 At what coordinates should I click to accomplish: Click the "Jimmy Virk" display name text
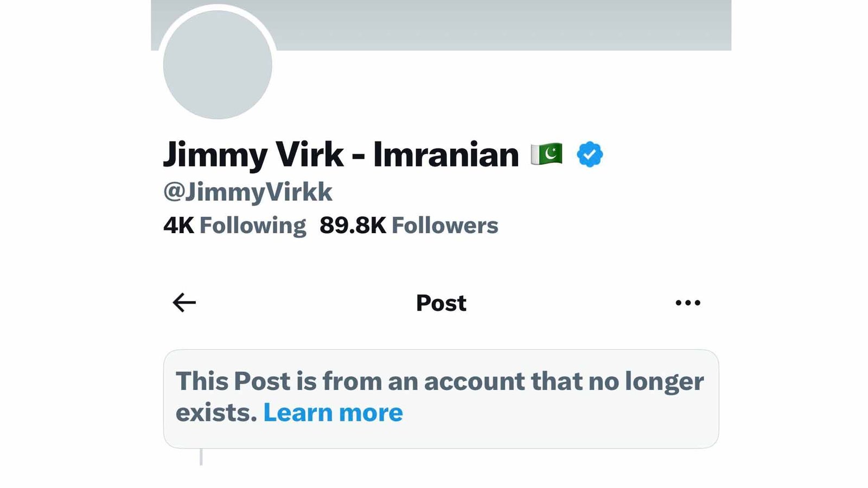[x=253, y=155]
